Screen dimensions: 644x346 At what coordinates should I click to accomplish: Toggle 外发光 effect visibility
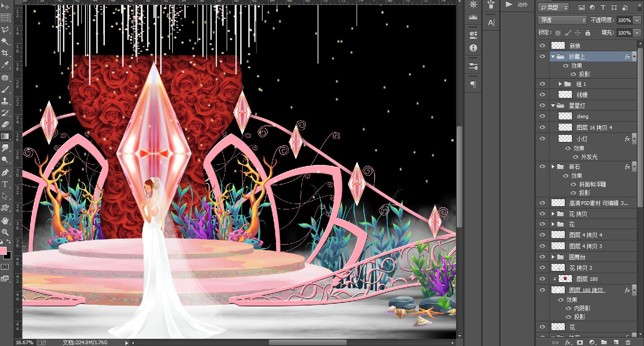pyautogui.click(x=576, y=157)
